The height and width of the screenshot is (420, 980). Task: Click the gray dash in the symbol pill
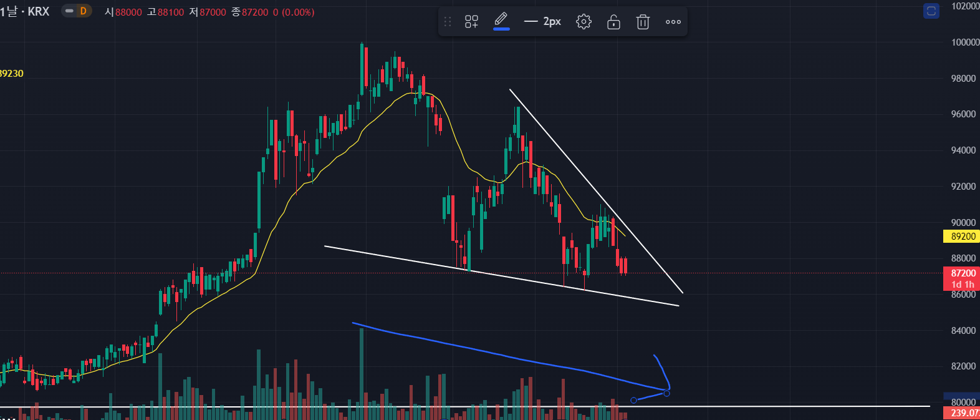pos(69,11)
